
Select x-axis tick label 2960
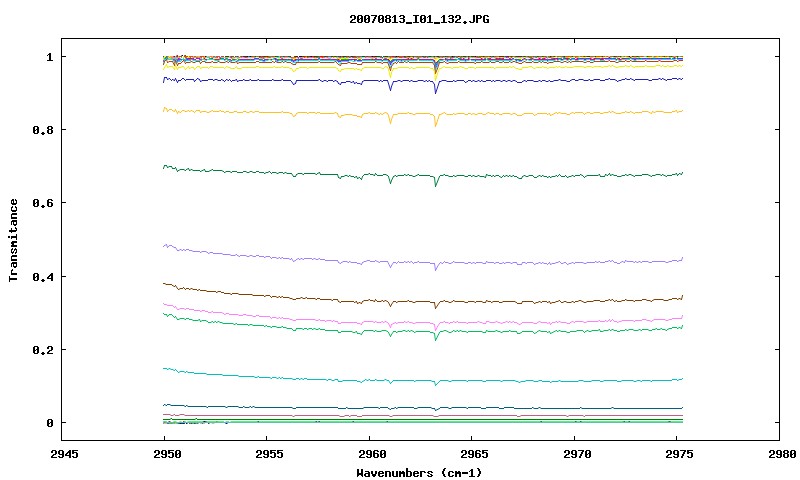coord(372,454)
